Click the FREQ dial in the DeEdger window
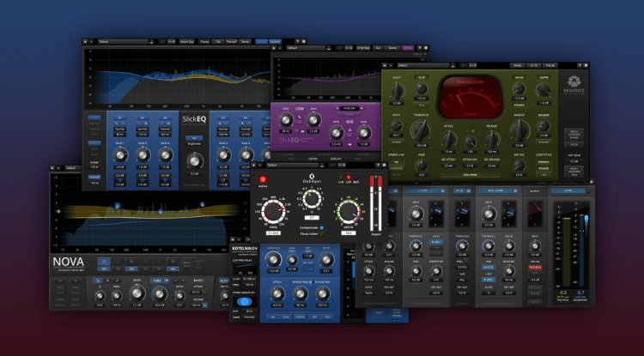 pos(273,212)
